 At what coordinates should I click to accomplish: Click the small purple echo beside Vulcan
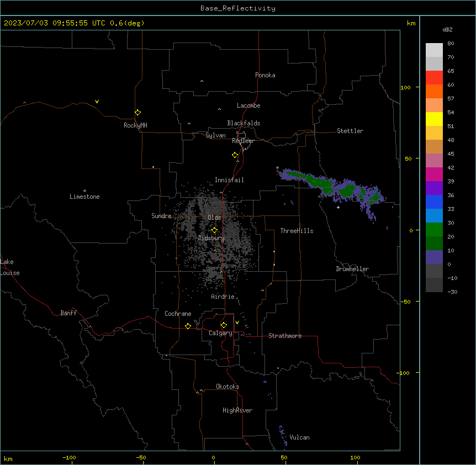(x=283, y=437)
